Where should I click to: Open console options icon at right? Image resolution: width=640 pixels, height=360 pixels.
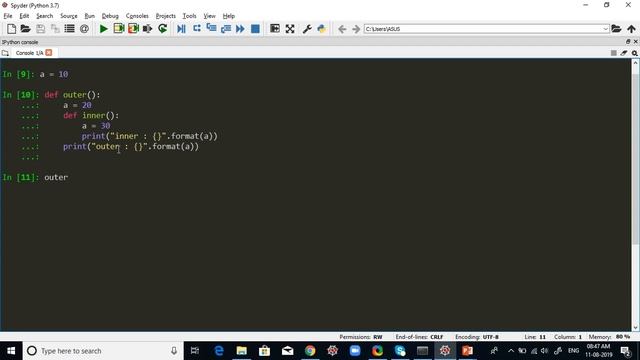pyautogui.click(x=634, y=53)
